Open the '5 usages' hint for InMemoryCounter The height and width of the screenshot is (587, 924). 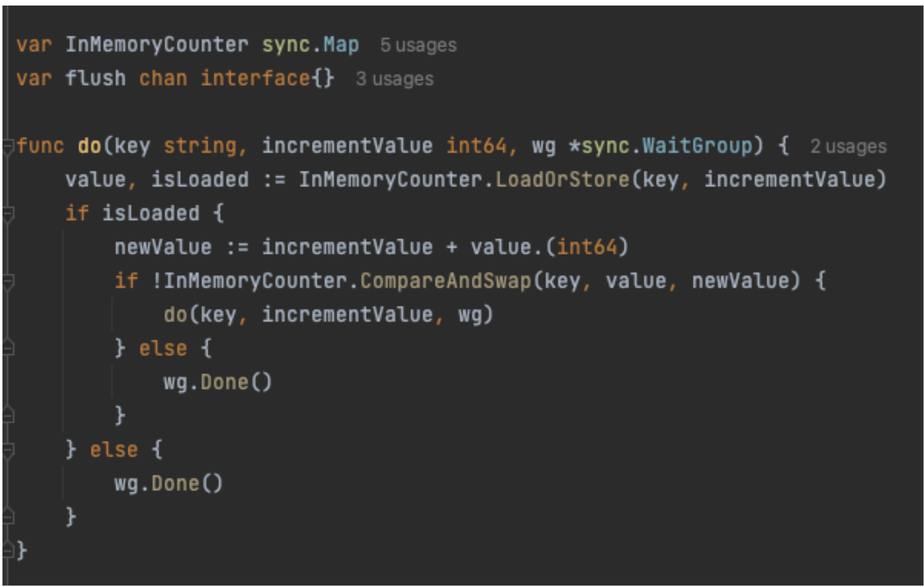click(x=418, y=45)
